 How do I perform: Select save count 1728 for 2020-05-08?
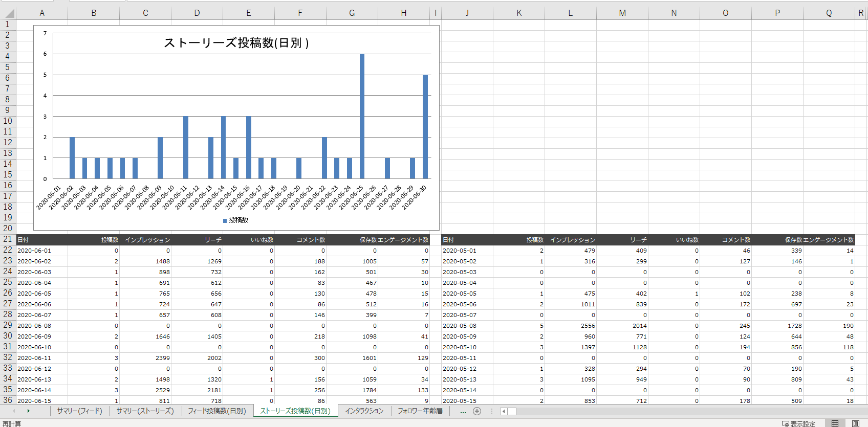pyautogui.click(x=777, y=326)
